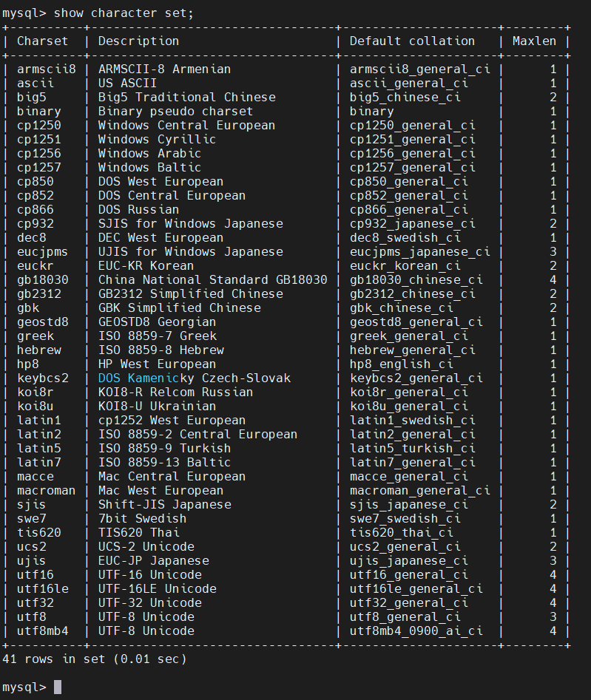Select the 'Binary pseudo charset' description

point(175,111)
